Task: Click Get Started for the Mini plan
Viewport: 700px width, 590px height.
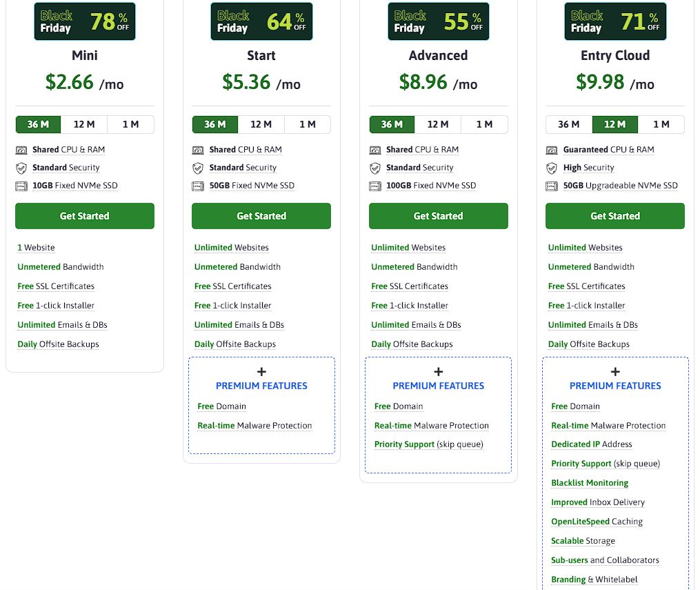Action: pos(85,216)
